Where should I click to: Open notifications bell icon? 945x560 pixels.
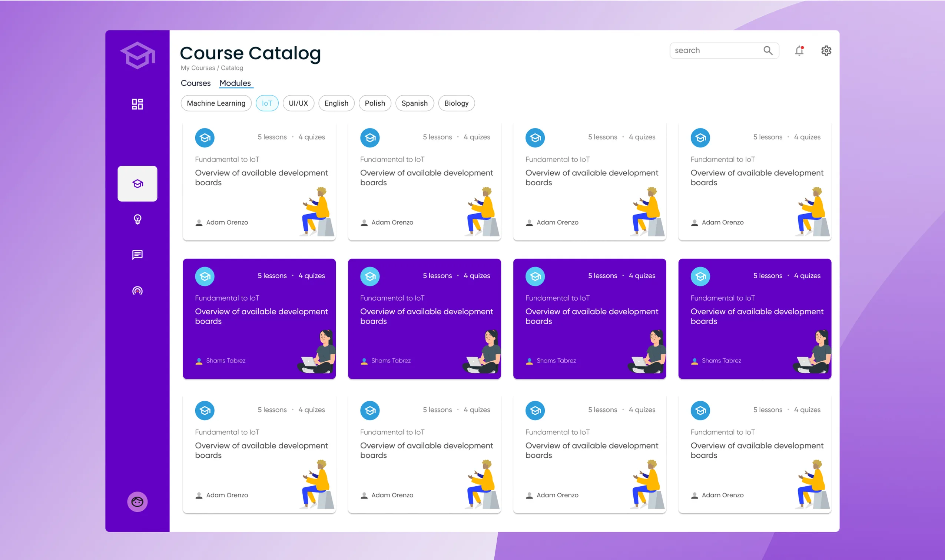click(x=799, y=50)
